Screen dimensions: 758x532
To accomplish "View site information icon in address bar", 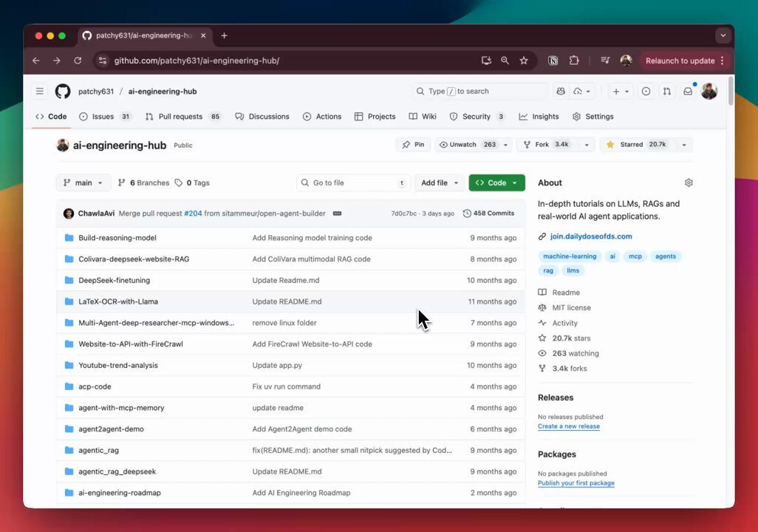I will click(103, 61).
